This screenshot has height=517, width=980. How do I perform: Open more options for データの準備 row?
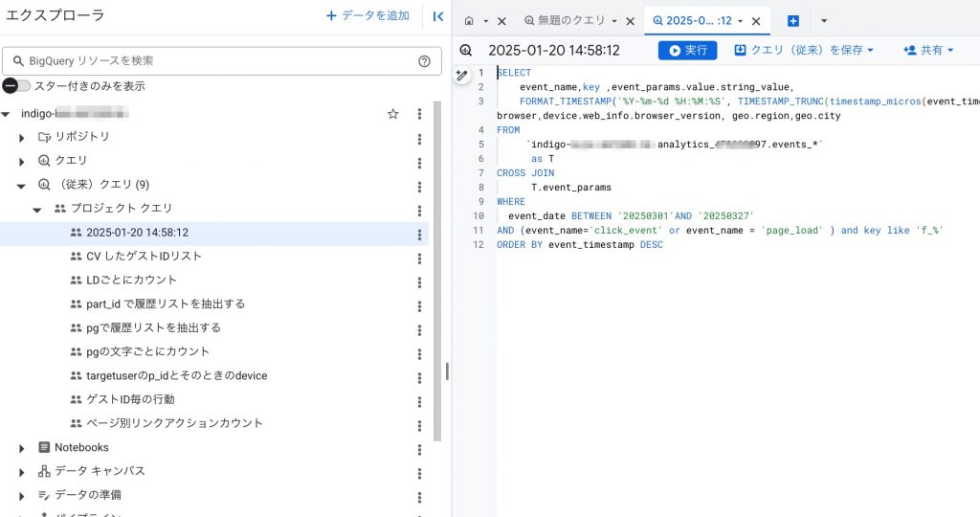[x=419, y=497]
